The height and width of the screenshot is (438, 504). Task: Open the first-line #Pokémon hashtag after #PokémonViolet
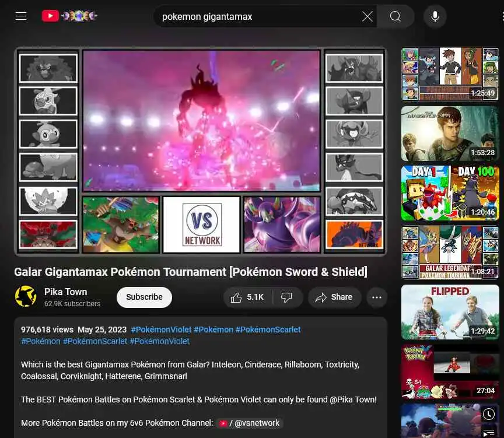pos(213,330)
